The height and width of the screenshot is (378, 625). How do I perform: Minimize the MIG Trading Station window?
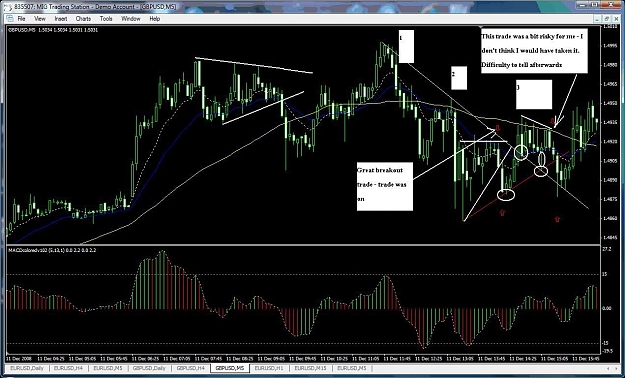583,5
